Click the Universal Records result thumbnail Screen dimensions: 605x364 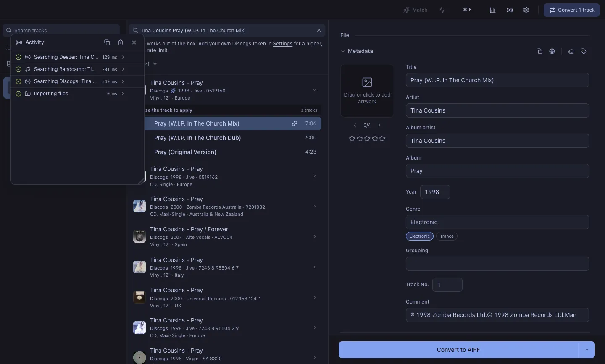(139, 297)
